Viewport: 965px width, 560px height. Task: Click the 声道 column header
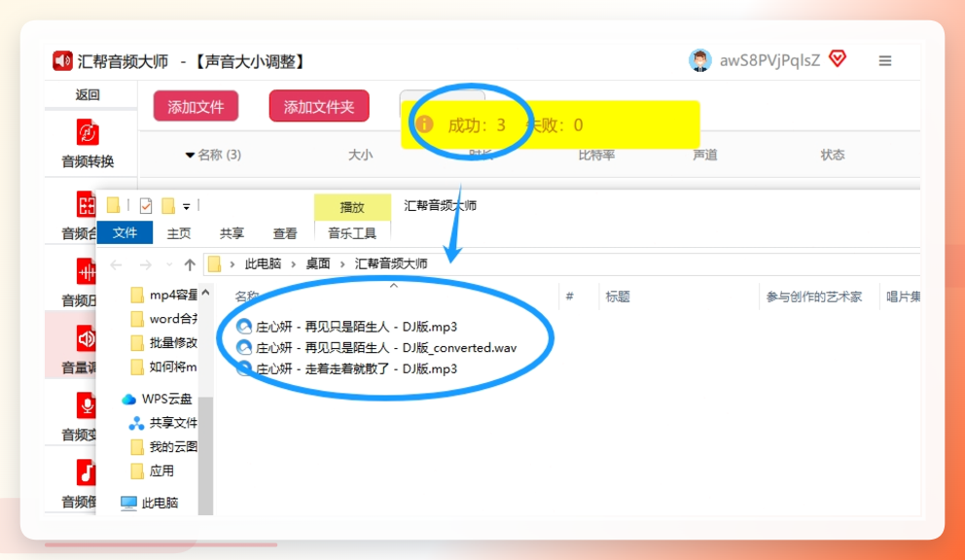704,156
